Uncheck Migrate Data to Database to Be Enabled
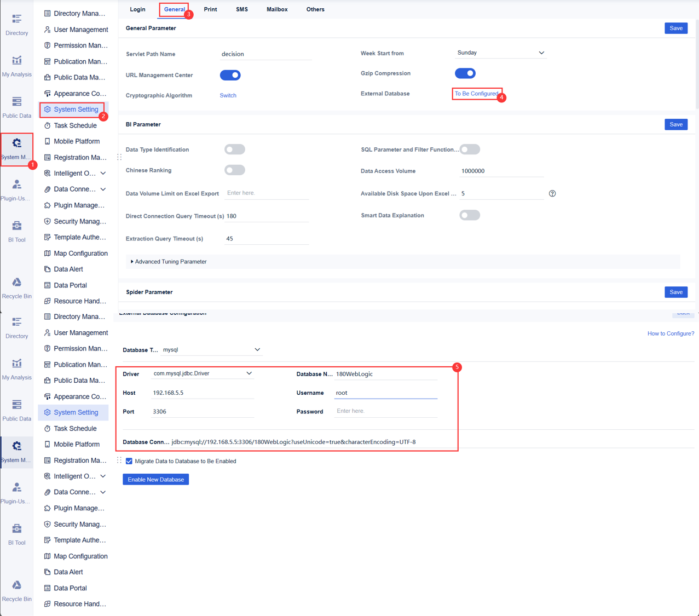The width and height of the screenshot is (699, 616). [129, 461]
